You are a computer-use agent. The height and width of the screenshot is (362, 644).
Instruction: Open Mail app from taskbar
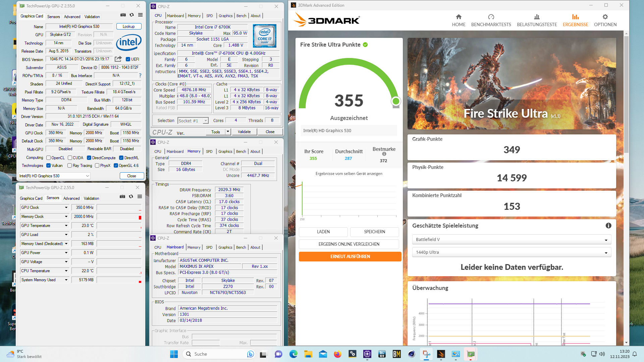point(323,354)
